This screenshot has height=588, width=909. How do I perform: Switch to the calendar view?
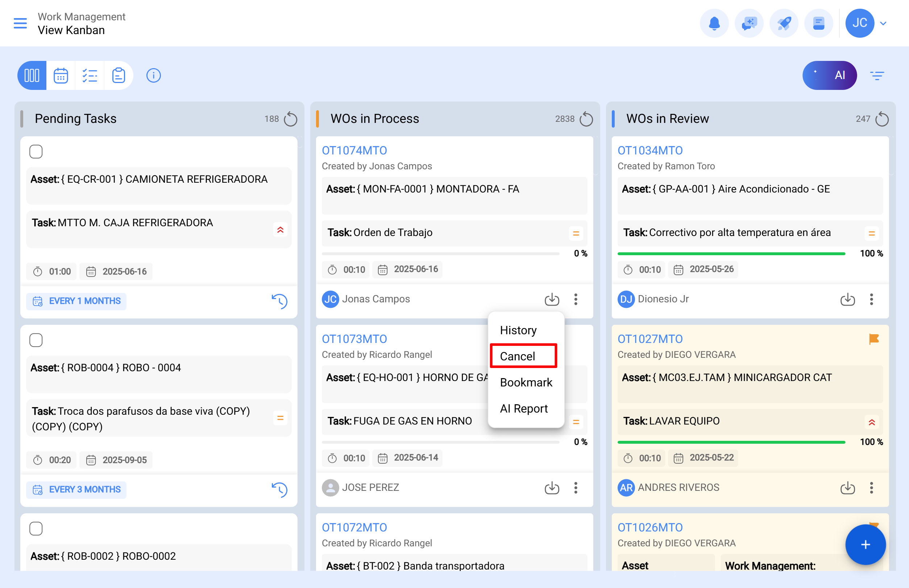(x=61, y=75)
